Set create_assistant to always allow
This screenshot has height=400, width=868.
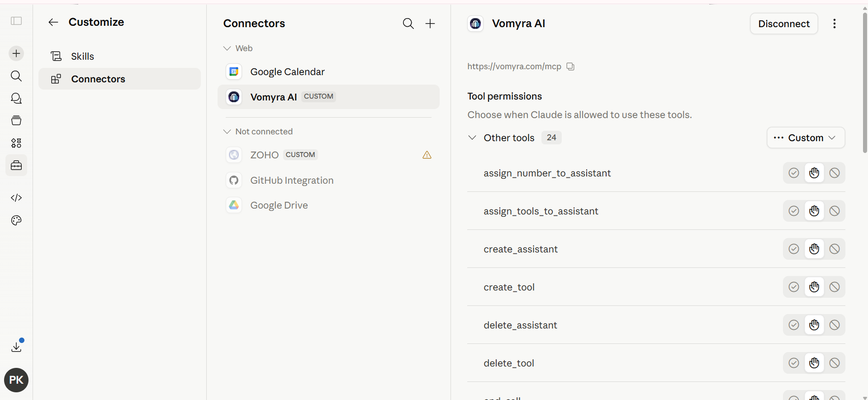(x=794, y=249)
